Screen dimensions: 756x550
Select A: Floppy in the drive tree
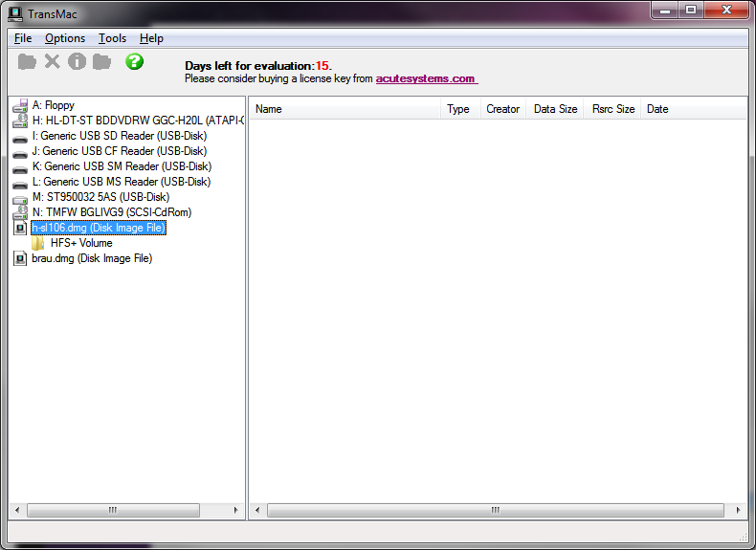click(53, 105)
